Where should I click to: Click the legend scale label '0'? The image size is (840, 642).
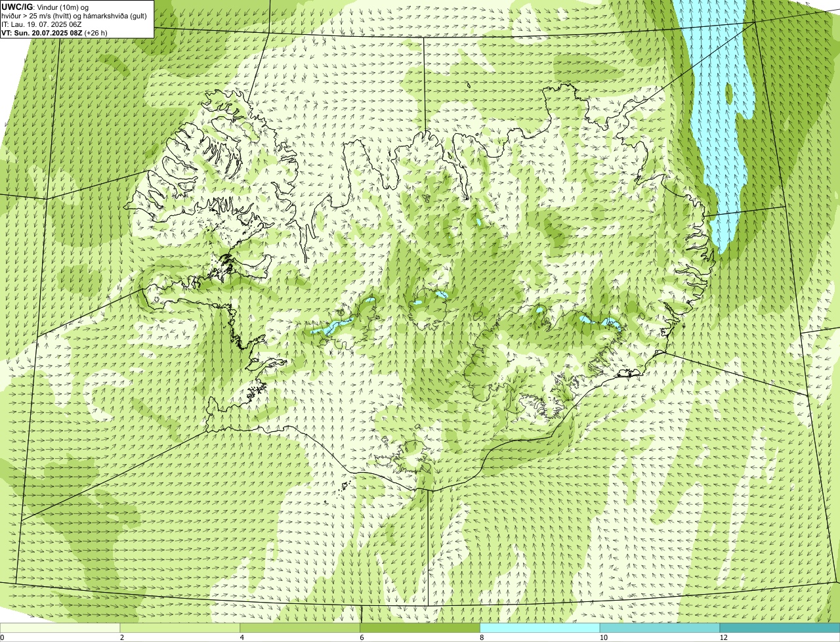tap(2, 637)
